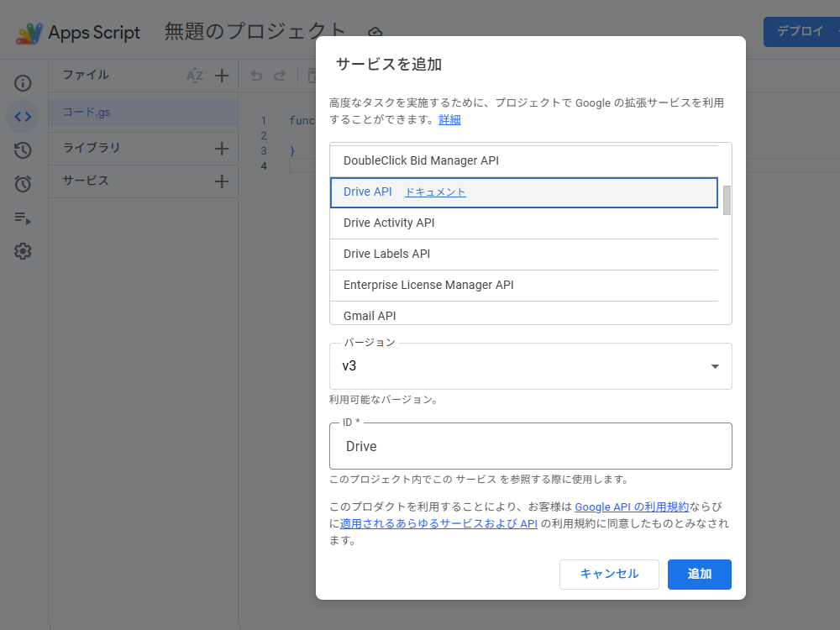
Task: Click the キャンセル button
Action: [609, 575]
